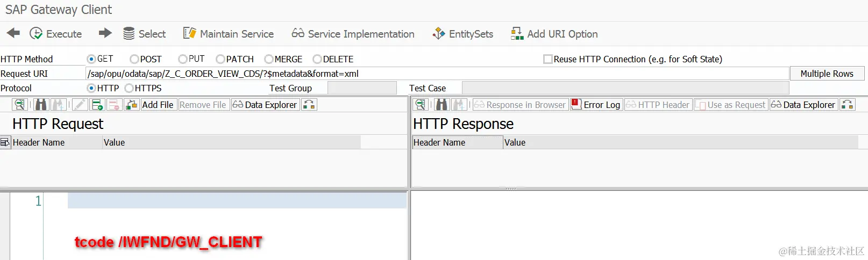Click the Header Name column in HTTP Response
Screen dimensions: 868x260
457,142
